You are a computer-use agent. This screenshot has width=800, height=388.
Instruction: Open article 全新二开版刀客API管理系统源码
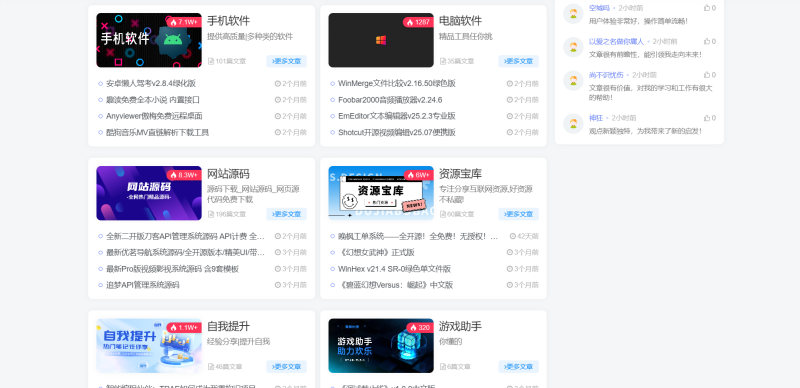(186, 236)
